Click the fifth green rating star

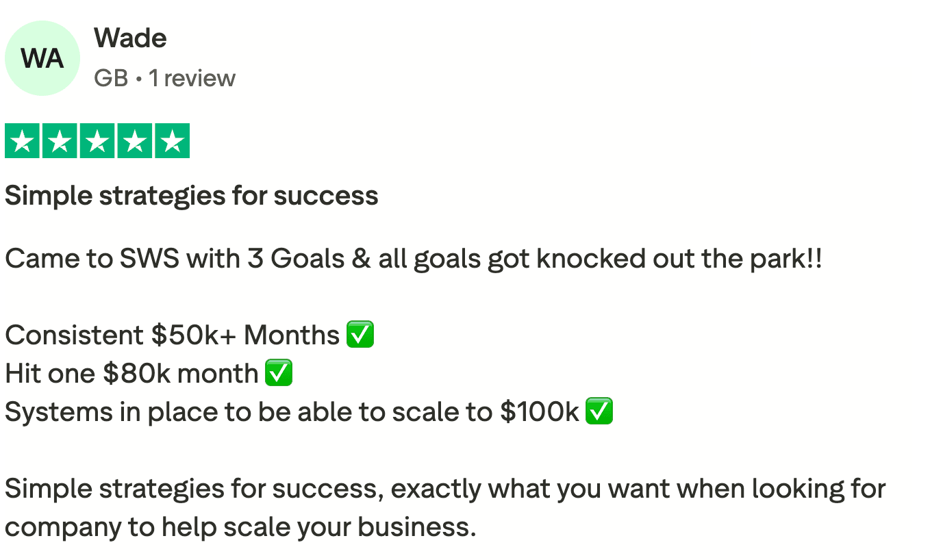172,141
